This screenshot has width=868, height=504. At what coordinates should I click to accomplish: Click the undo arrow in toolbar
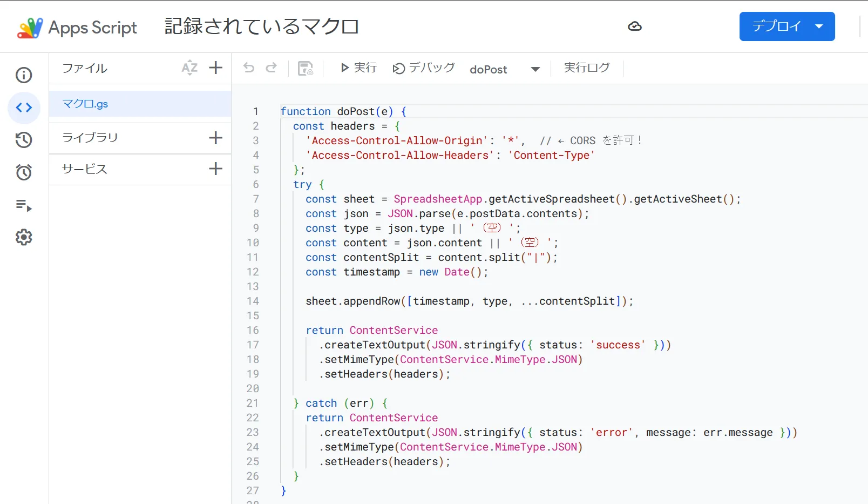coord(249,68)
